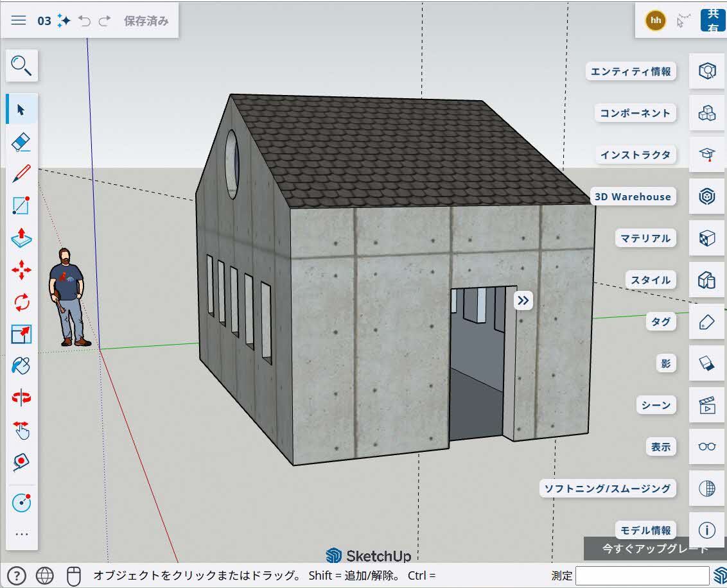Viewport: 727px width, 588px height.
Task: Expand the collapsed panel with the >> chevron
Action: 523,300
